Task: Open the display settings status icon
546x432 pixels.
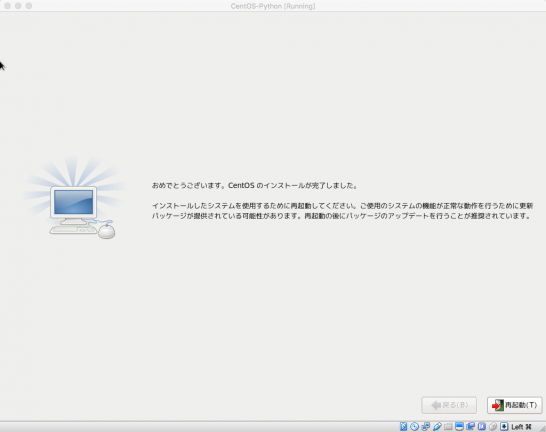Action: 459,426
